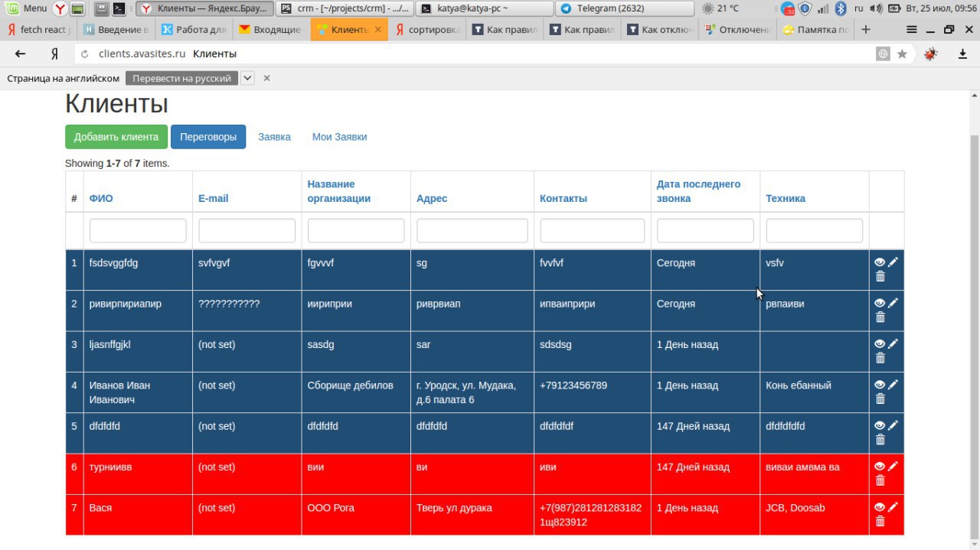
Task: Sort by the Контакты column header
Action: (563, 198)
